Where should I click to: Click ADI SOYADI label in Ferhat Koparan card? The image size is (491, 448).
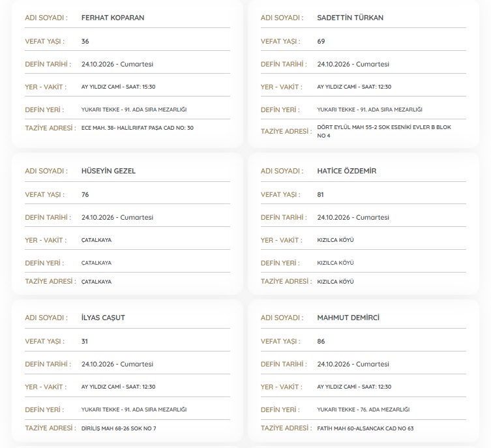(46, 18)
